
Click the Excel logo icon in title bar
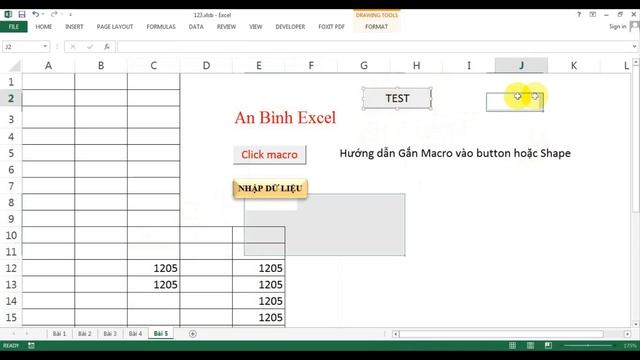[x=8, y=14]
